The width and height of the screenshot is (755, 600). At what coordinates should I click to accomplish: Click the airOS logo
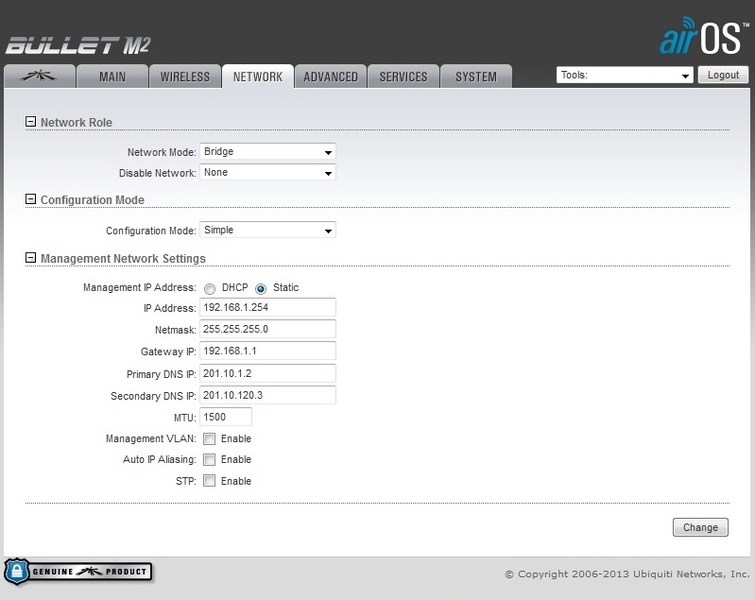pos(704,36)
